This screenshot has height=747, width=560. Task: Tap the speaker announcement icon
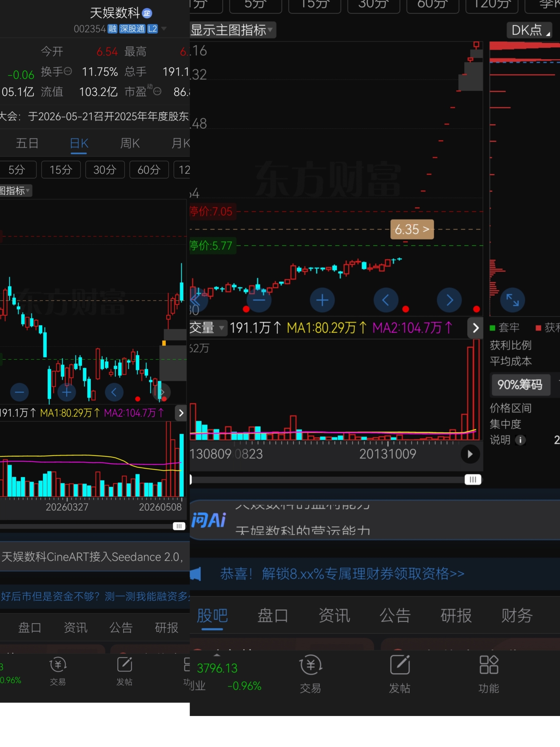[x=196, y=574]
